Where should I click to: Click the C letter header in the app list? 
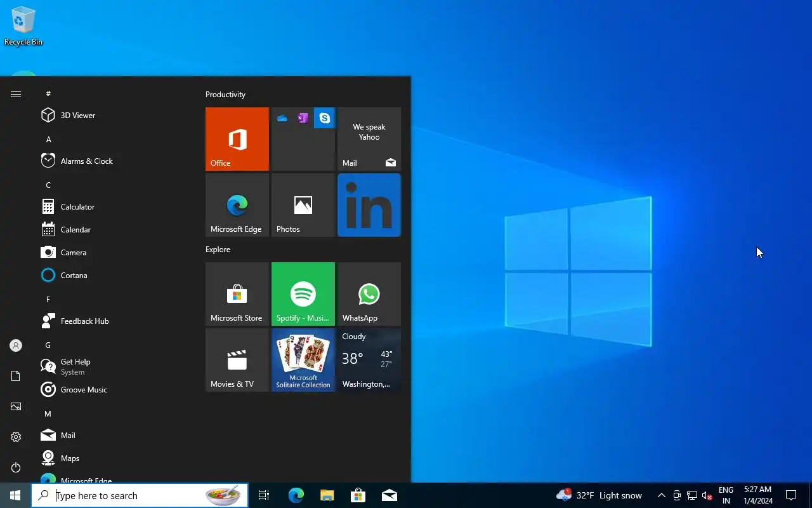coord(48,185)
